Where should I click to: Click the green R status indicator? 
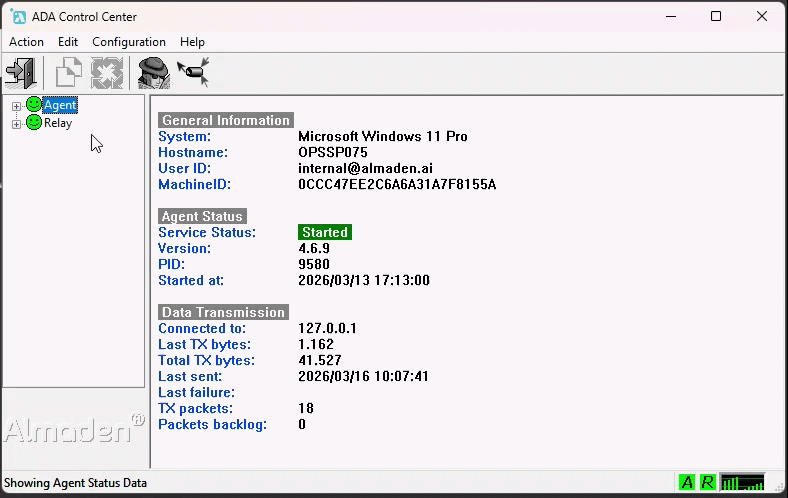coord(707,482)
